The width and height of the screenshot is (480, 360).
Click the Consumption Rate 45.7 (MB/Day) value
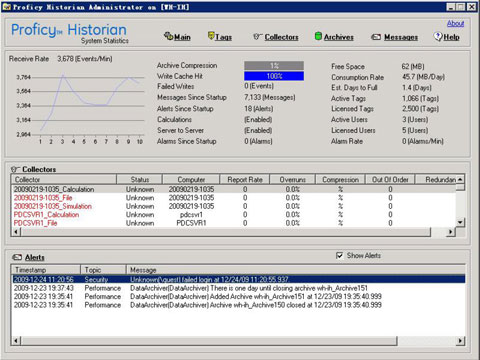[423, 77]
